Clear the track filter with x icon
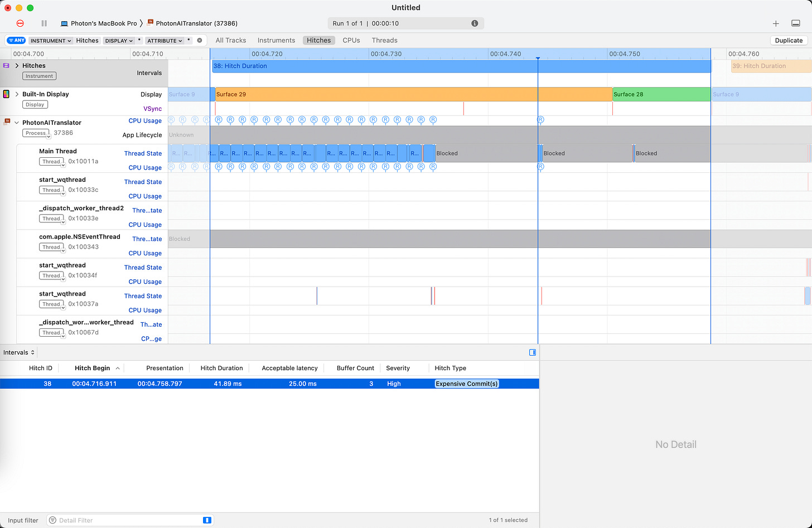 pos(200,40)
